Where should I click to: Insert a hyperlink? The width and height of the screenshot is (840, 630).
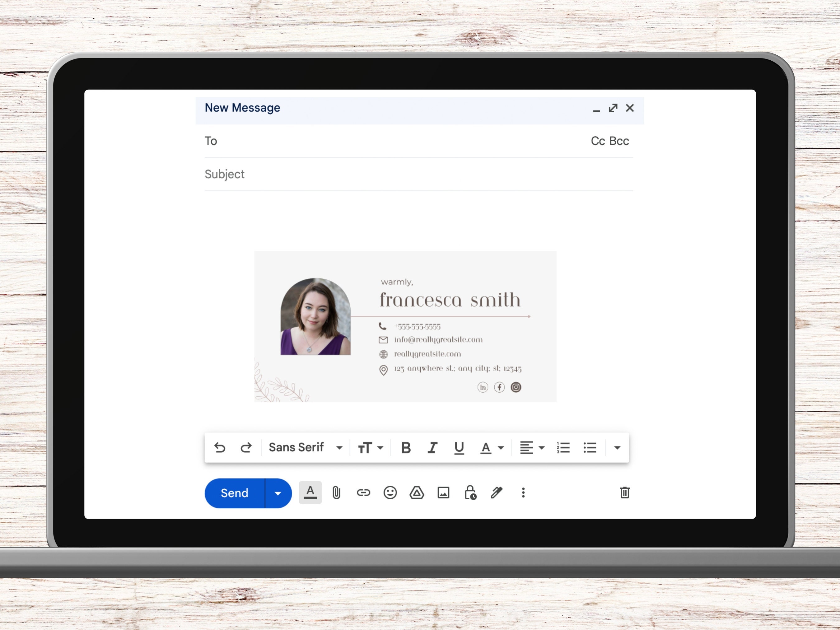point(363,492)
